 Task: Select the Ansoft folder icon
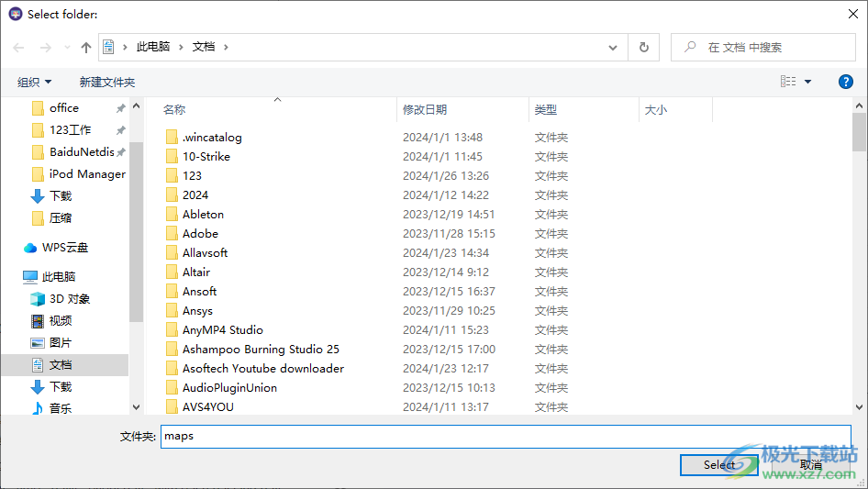(x=172, y=292)
